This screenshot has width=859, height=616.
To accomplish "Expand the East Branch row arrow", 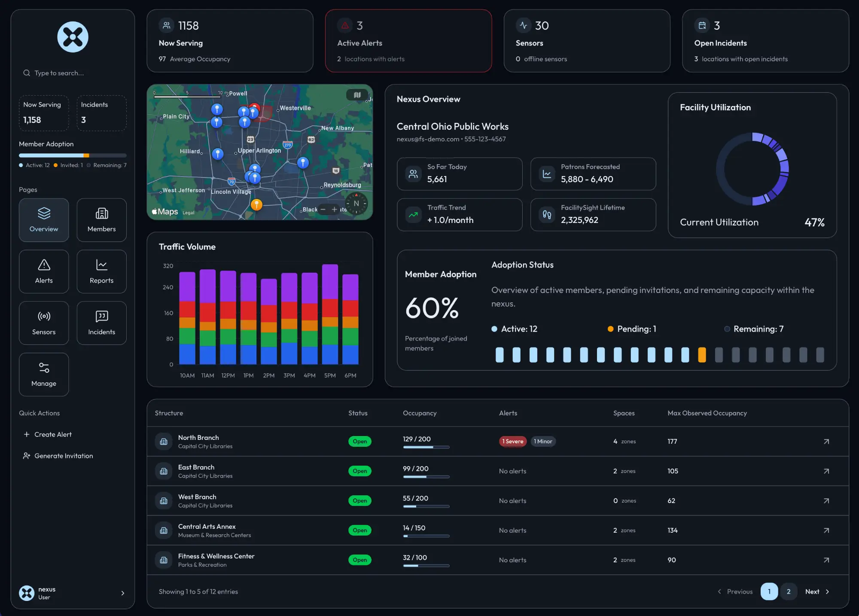I will [826, 471].
